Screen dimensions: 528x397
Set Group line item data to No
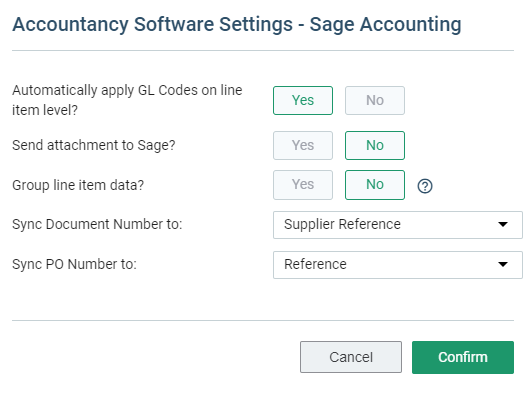pyautogui.click(x=375, y=185)
